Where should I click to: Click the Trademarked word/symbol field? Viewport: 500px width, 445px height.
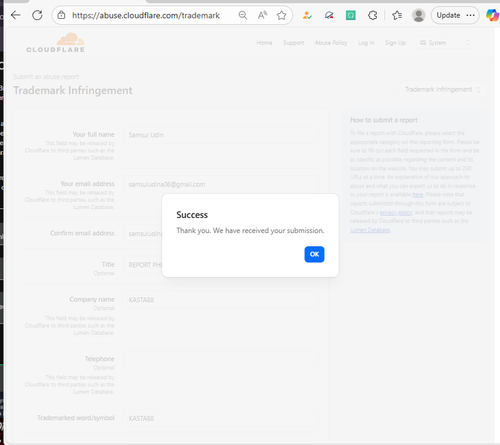click(x=220, y=418)
